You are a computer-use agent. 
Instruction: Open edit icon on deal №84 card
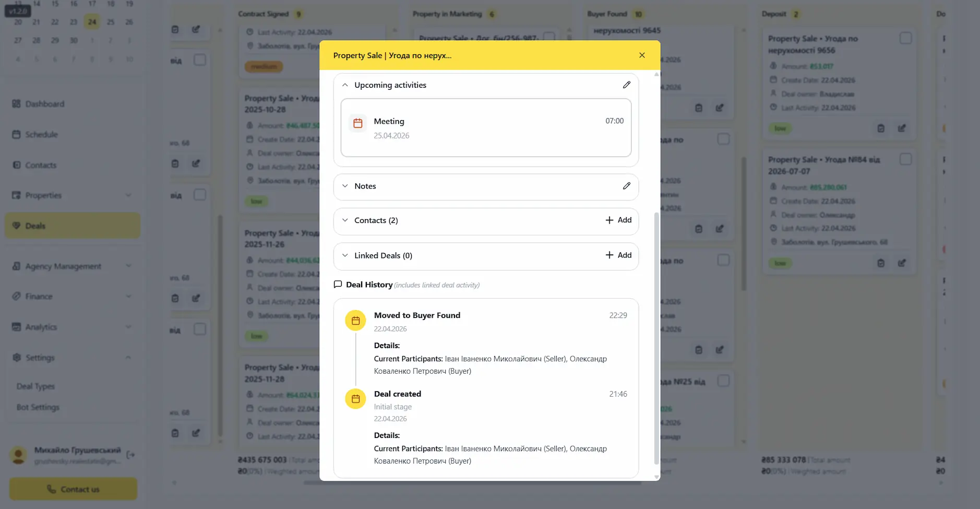pyautogui.click(x=902, y=263)
